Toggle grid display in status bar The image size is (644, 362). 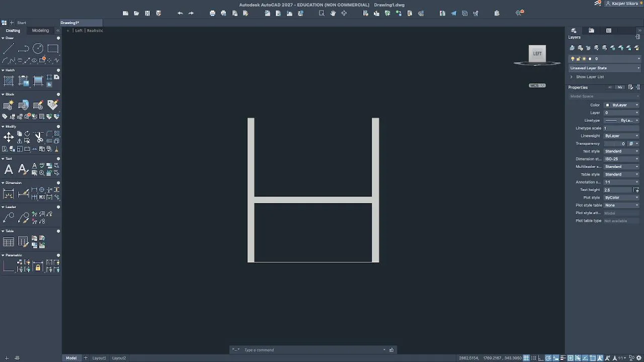point(526,358)
